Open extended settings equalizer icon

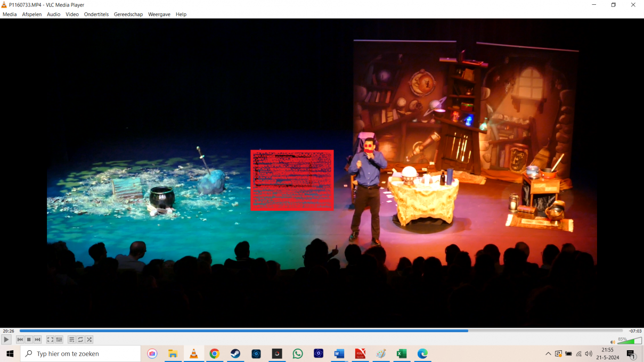tap(59, 340)
